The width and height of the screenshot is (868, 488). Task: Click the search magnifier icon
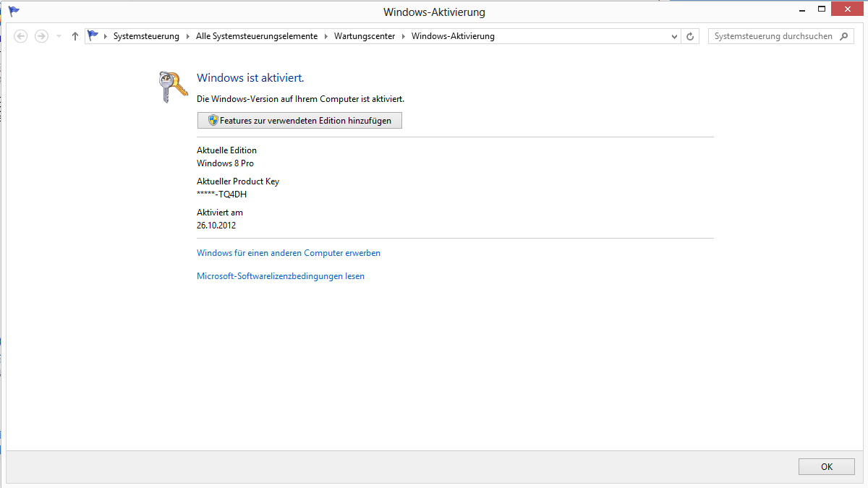[x=845, y=36]
